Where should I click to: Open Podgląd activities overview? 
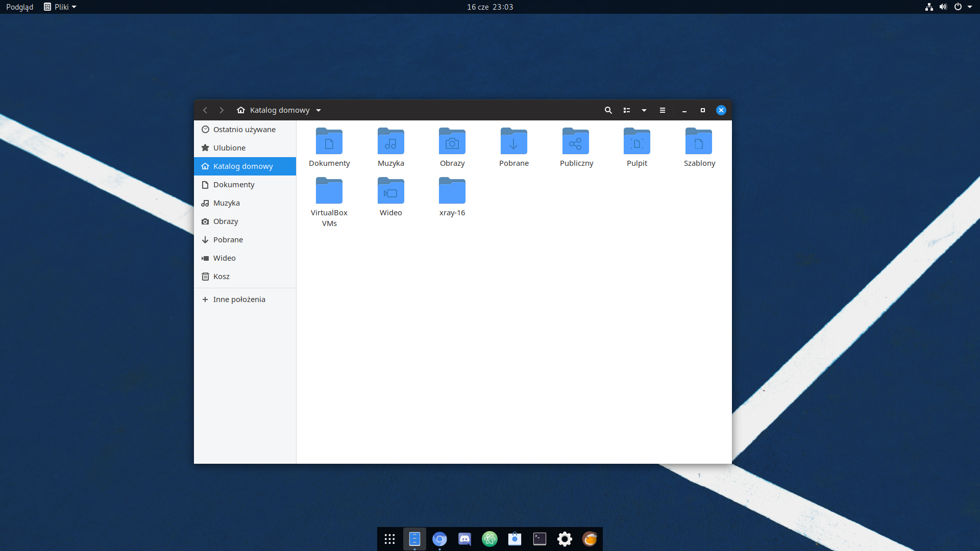click(x=19, y=7)
